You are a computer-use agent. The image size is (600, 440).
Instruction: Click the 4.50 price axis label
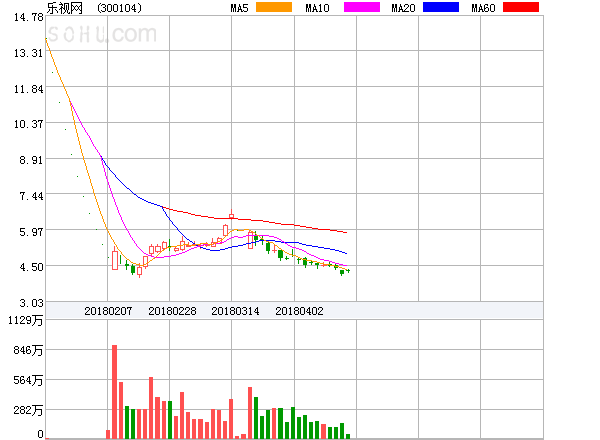point(31,267)
